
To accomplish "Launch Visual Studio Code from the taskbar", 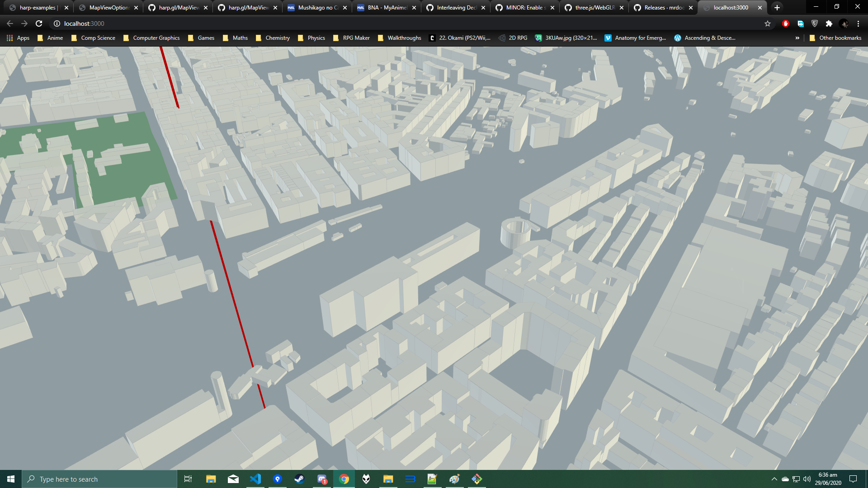I will (x=255, y=479).
